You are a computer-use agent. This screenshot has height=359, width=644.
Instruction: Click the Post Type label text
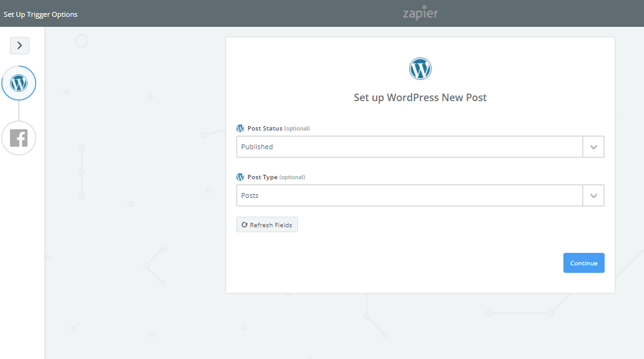(262, 177)
